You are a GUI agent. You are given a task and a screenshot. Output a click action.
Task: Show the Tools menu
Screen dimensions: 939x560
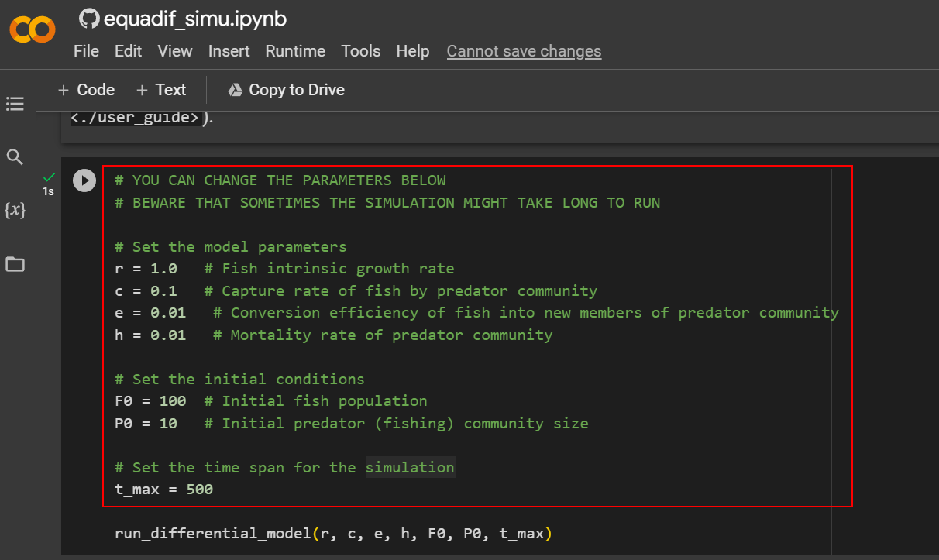coord(360,51)
